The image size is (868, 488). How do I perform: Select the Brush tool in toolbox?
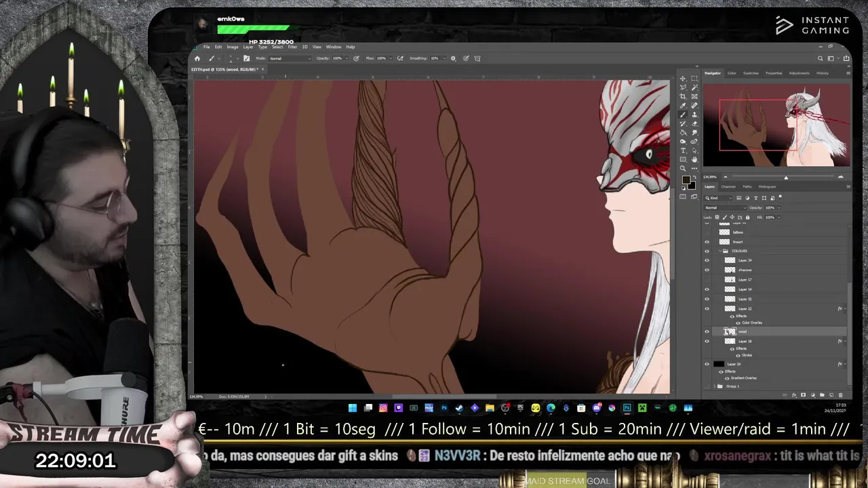point(683,115)
